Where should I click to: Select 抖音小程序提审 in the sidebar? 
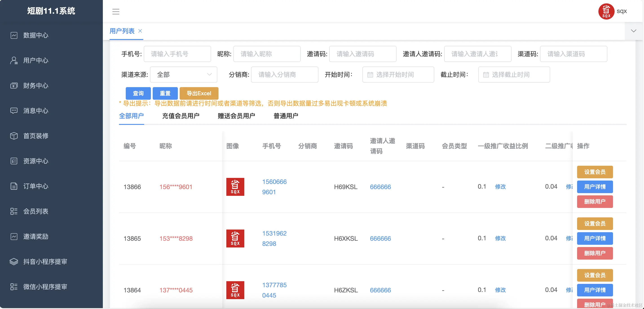click(44, 261)
